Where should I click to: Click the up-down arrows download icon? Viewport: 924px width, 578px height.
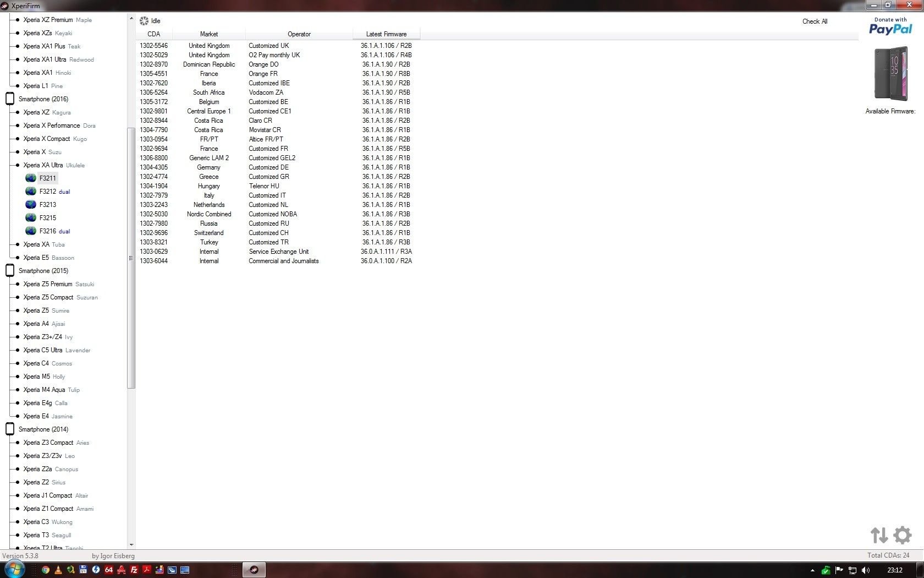(879, 535)
